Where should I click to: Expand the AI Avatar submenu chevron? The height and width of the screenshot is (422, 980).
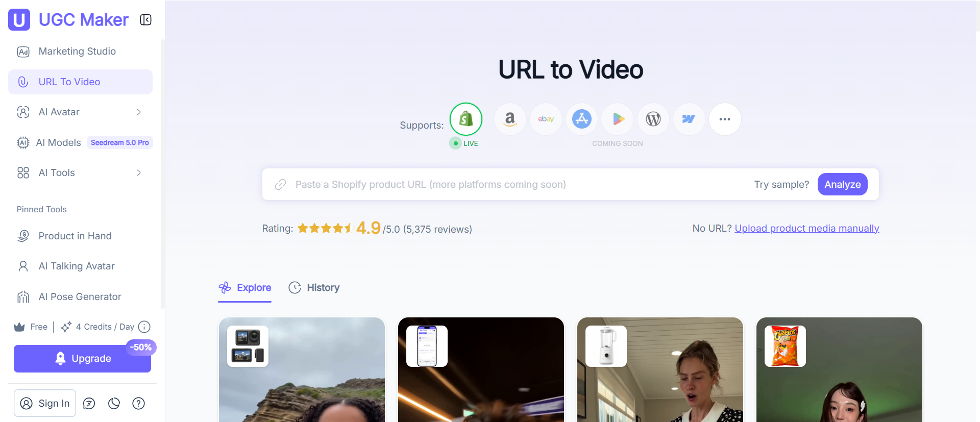[x=139, y=112]
